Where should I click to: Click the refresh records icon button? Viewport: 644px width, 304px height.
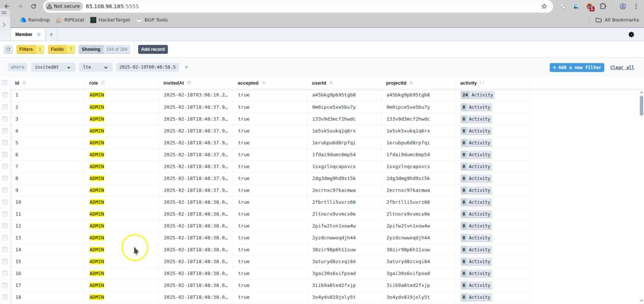8,49
